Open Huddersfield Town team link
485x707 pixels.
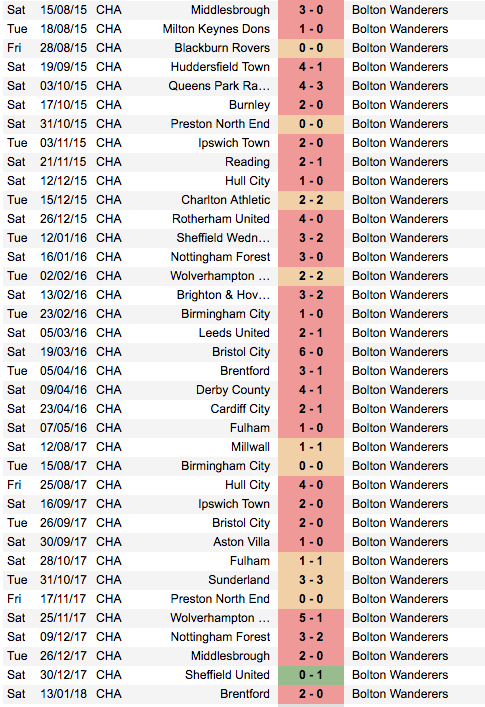[x=220, y=67]
